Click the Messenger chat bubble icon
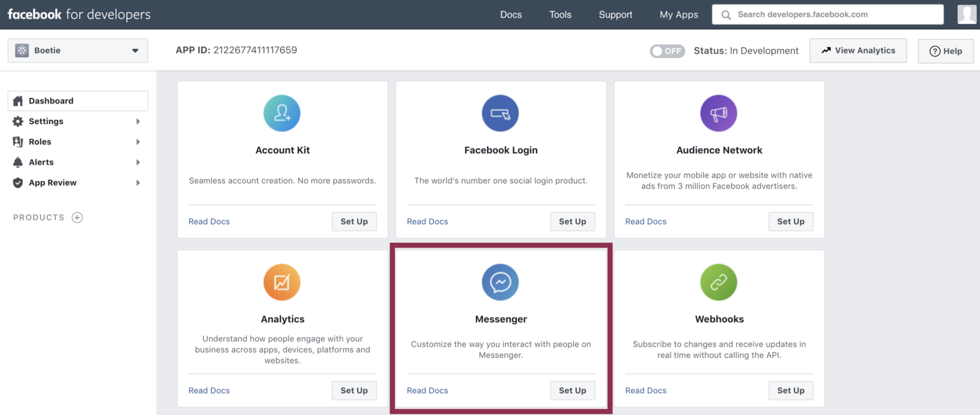 (x=500, y=282)
